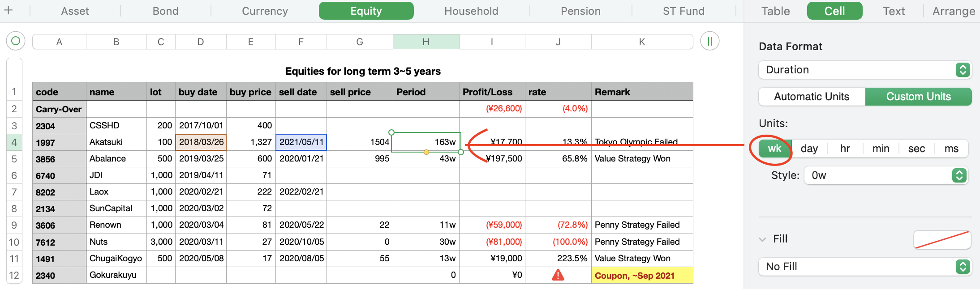This screenshot has height=289, width=980.
Task: Toggle the day unit button
Action: [x=809, y=149]
